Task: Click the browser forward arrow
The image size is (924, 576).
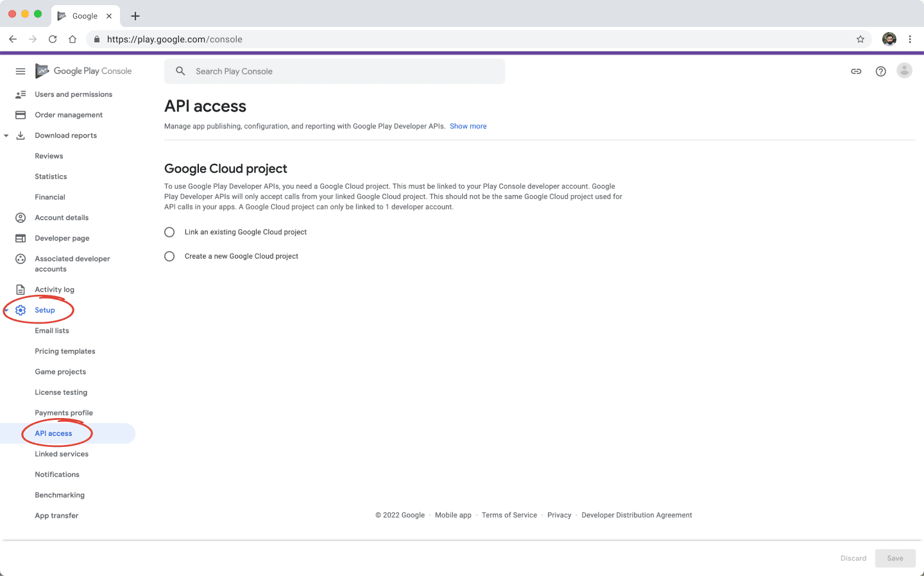Action: point(33,39)
